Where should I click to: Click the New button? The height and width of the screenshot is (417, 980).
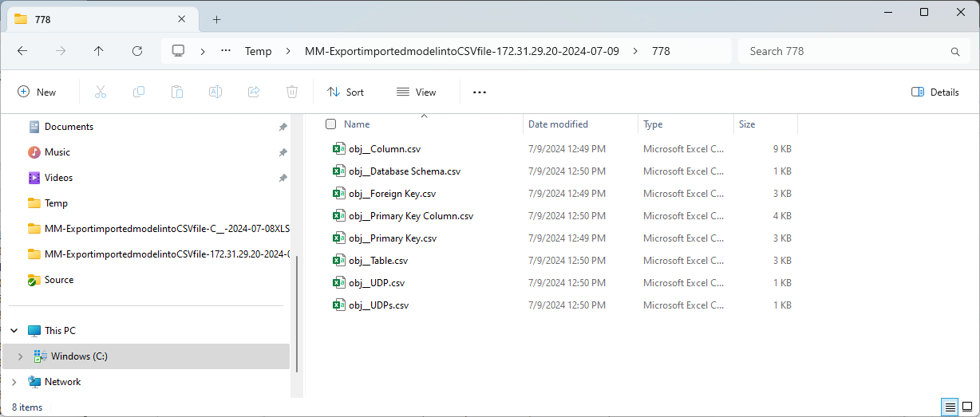(x=38, y=92)
